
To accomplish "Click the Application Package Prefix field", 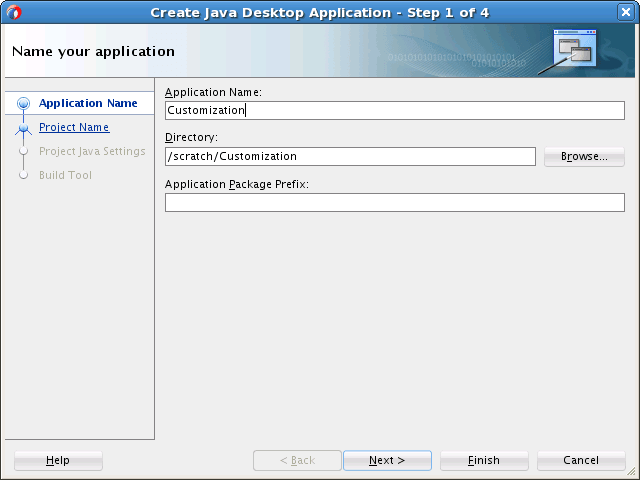I will (x=395, y=203).
